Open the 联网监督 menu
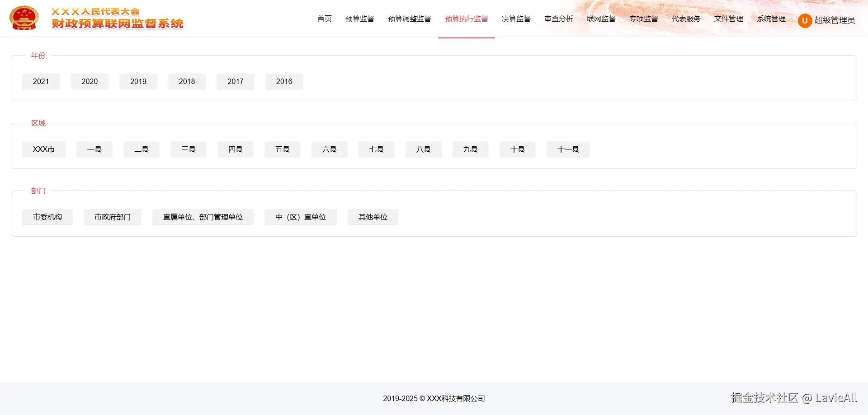This screenshot has width=868, height=415. (601, 19)
